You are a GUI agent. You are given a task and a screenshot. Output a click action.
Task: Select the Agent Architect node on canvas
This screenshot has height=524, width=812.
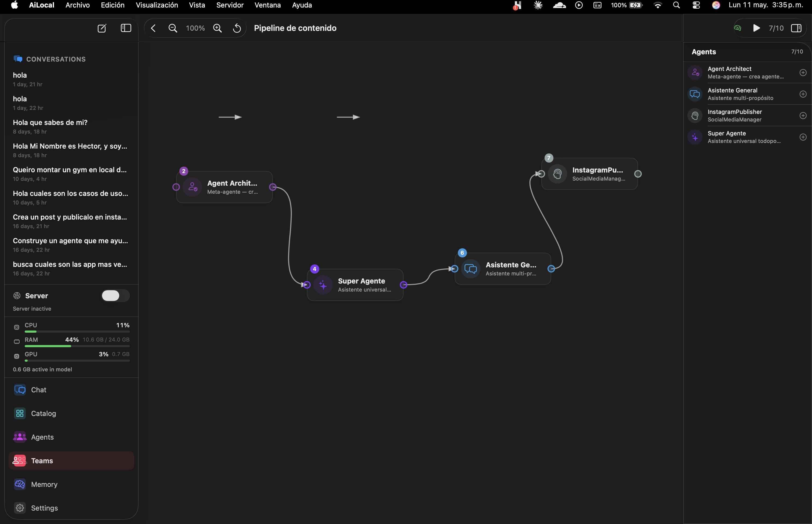pyautogui.click(x=224, y=187)
